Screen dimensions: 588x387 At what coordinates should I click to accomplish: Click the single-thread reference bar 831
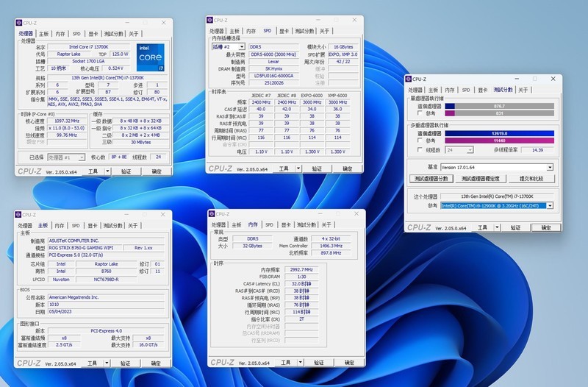coord(500,113)
